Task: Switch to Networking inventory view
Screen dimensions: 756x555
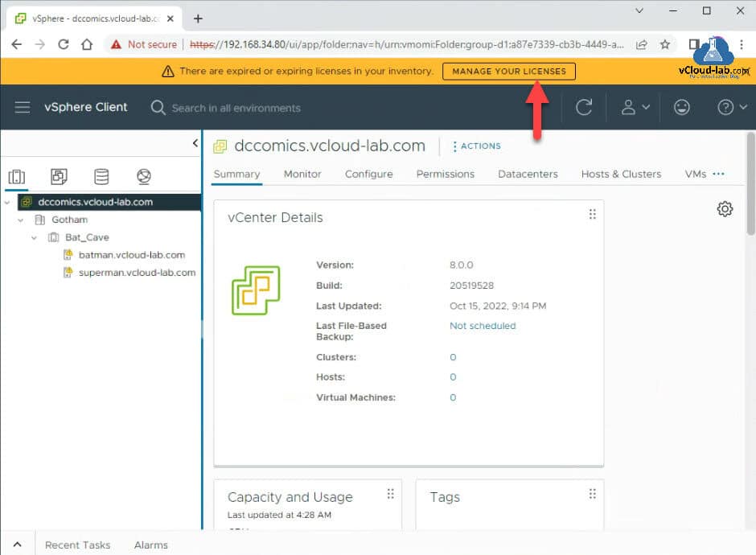Action: tap(144, 177)
